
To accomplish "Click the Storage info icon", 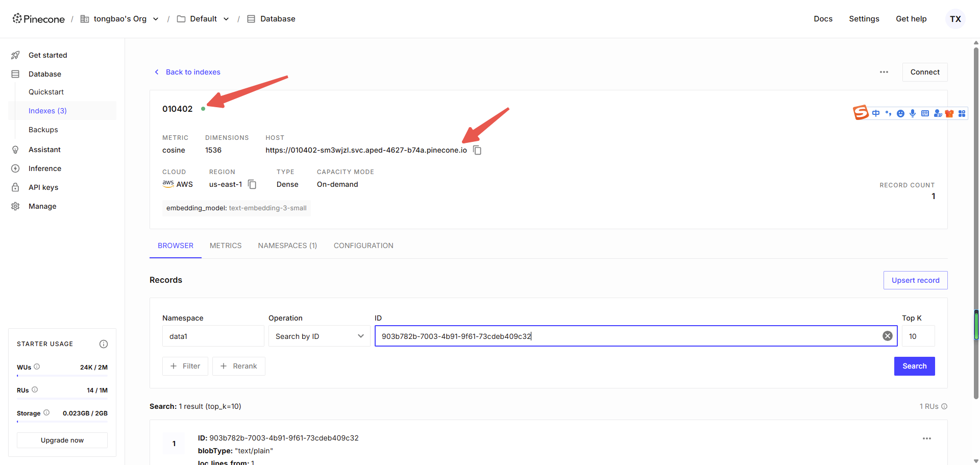I will (x=46, y=412).
